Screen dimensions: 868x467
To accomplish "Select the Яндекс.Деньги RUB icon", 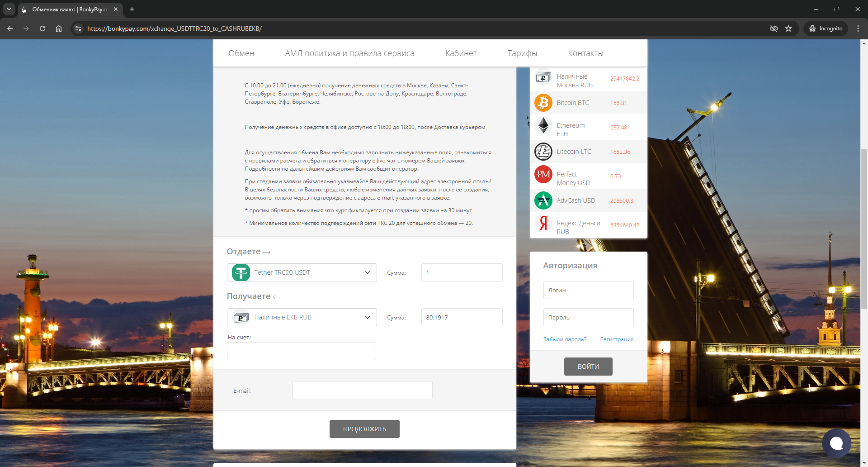I will coord(543,223).
